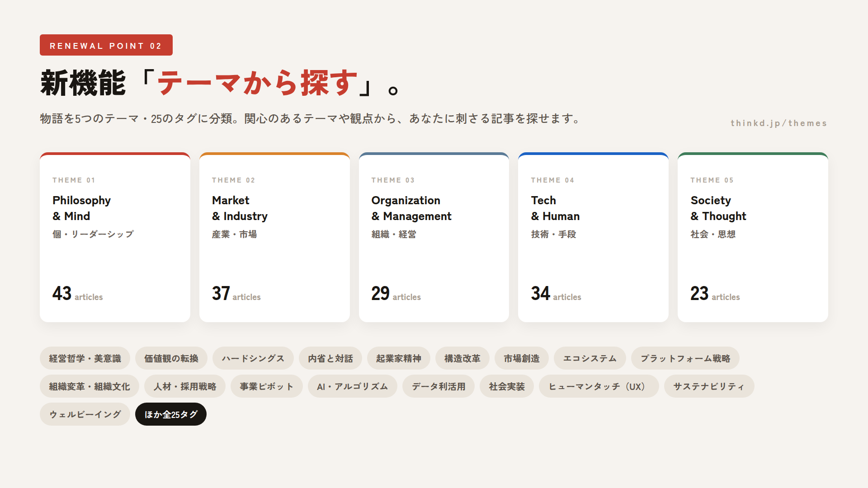The width and height of the screenshot is (868, 488).
Task: Open the Philosophy & Mind theme card
Action: tap(115, 237)
